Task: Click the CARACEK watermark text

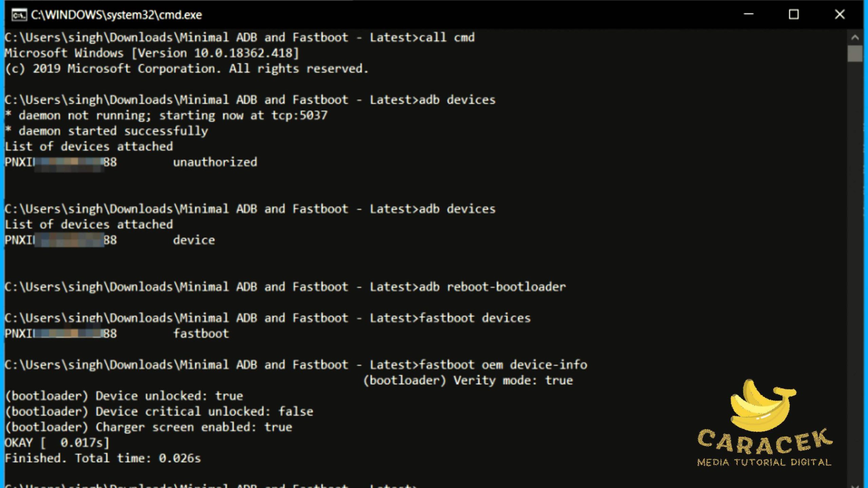Action: pyautogui.click(x=765, y=442)
